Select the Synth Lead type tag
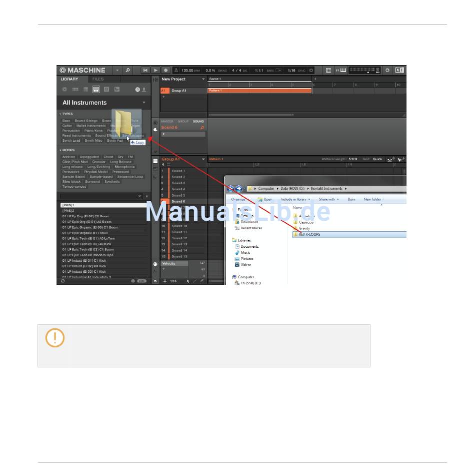This screenshot has width=475, height=476. [71, 141]
